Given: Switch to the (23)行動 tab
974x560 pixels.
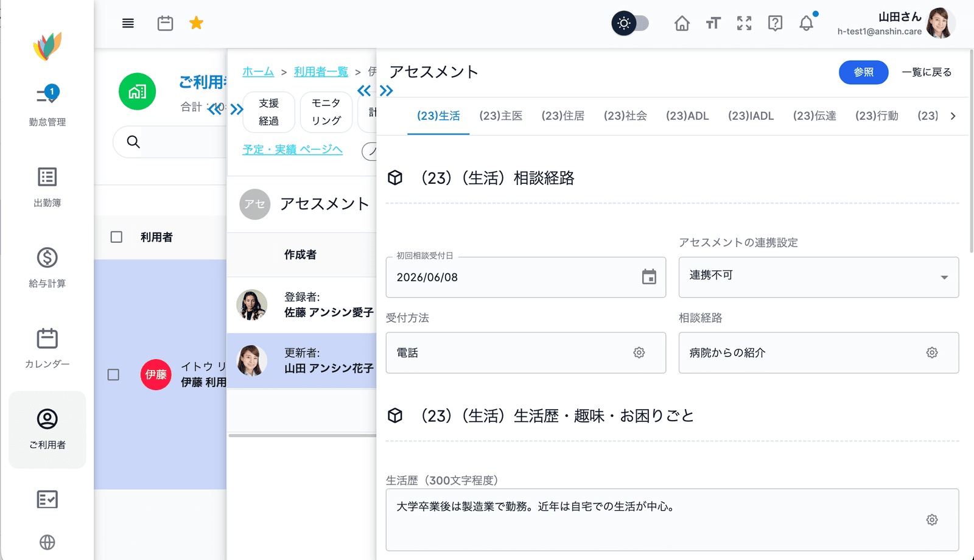Looking at the screenshot, I should coord(877,116).
